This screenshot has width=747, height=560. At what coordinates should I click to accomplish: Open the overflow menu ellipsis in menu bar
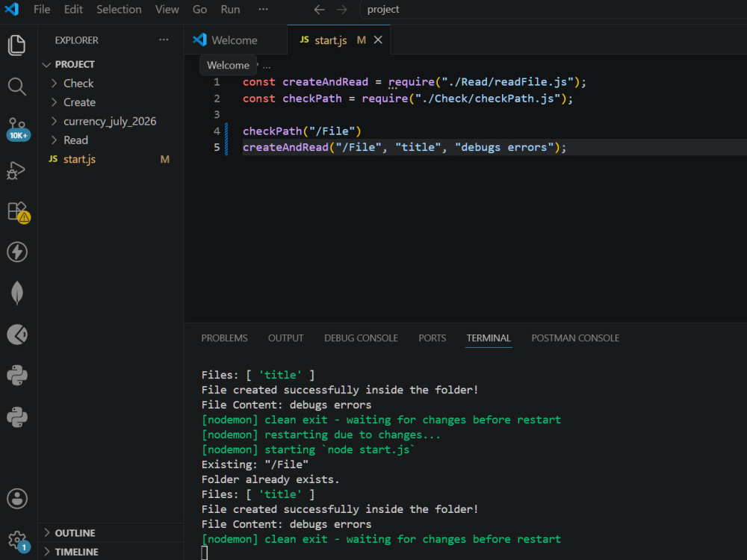click(263, 10)
